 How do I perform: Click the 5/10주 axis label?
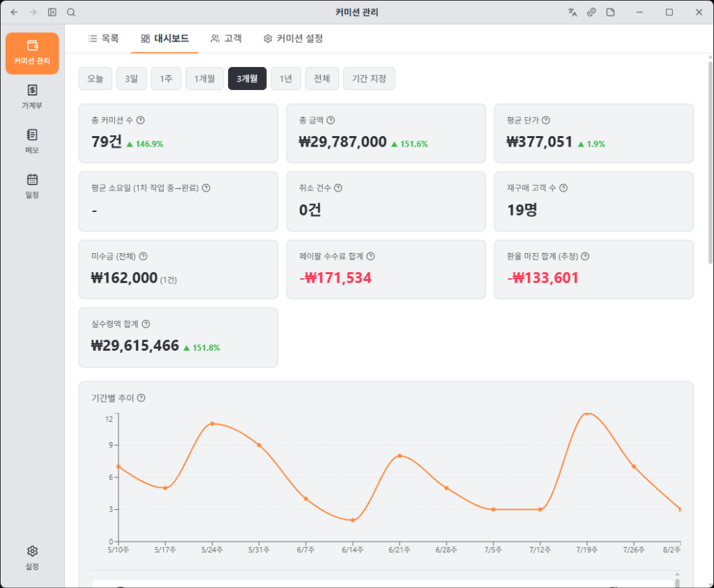coord(119,550)
